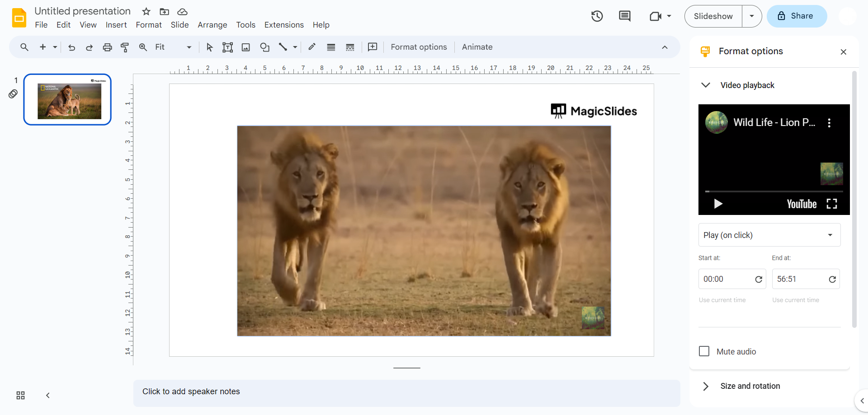Image resolution: width=868 pixels, height=415 pixels.
Task: Select the shape tool
Action: tap(264, 47)
